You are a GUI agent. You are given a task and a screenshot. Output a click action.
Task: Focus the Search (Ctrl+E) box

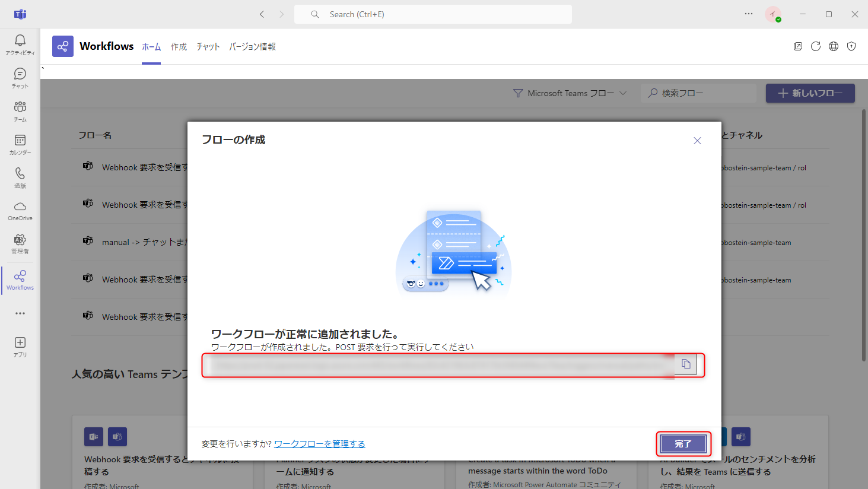tap(433, 14)
